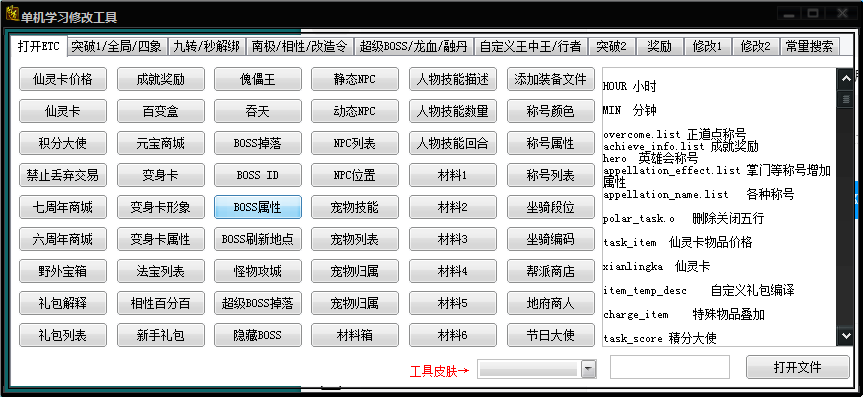Open the 添加装备文件 button
This screenshot has height=397, width=863.
click(x=550, y=79)
